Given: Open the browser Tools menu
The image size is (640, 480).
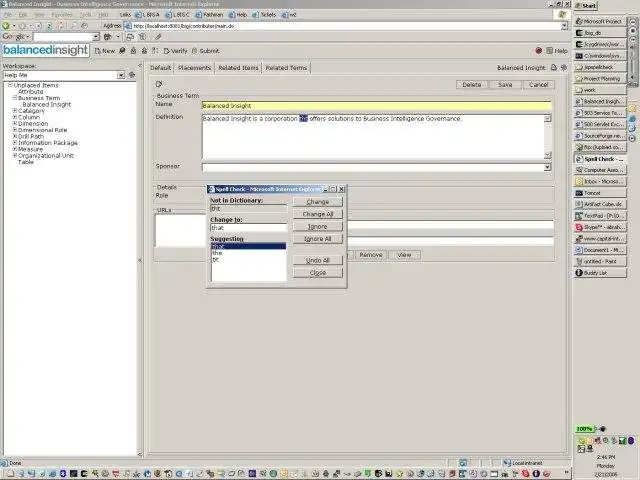Looking at the screenshot, I should [x=86, y=15].
